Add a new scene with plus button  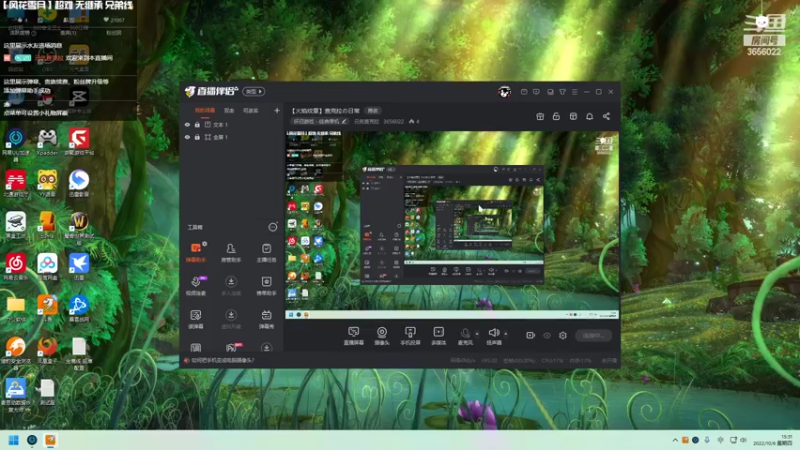277,110
